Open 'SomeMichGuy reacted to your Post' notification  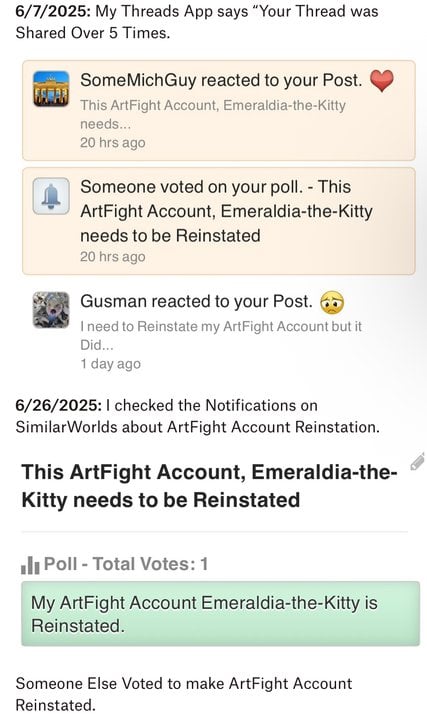point(219,111)
